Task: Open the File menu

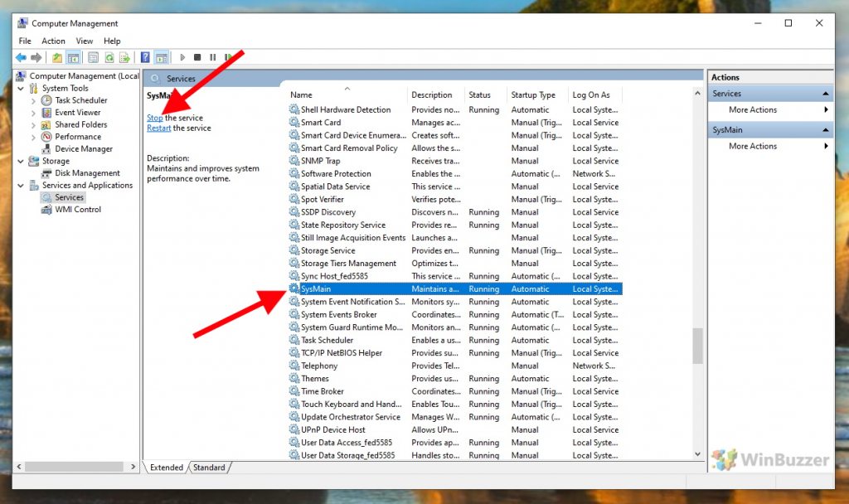Action: (x=25, y=41)
